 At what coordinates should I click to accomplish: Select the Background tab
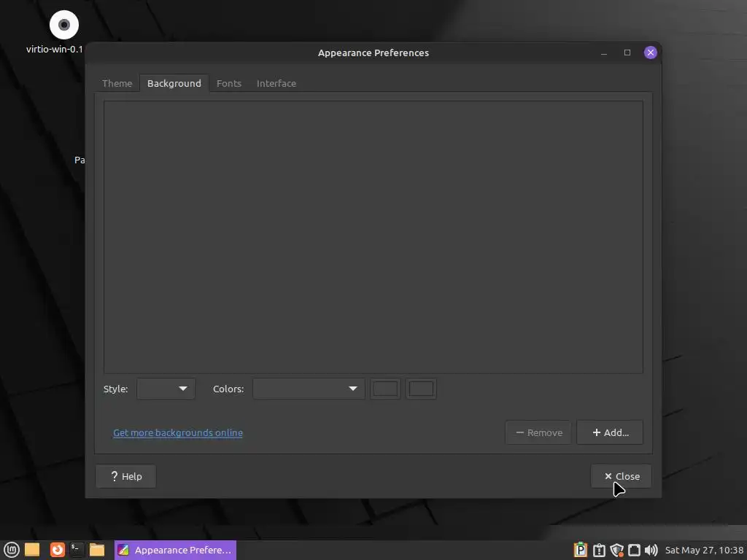[x=174, y=83]
